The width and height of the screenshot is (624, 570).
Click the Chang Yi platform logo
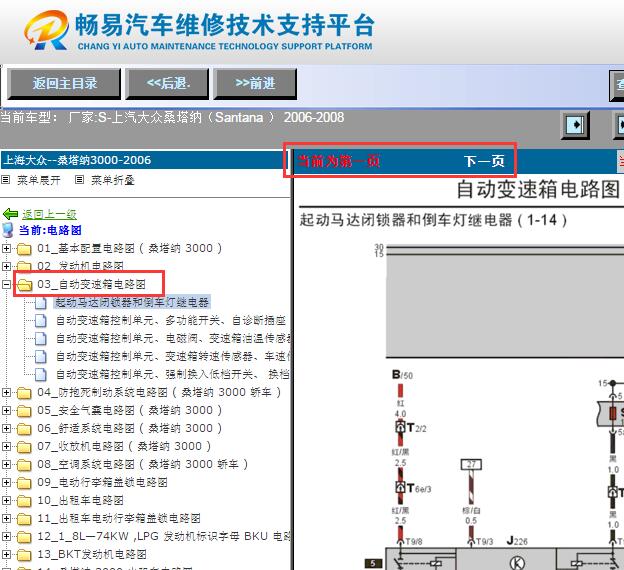(x=46, y=30)
